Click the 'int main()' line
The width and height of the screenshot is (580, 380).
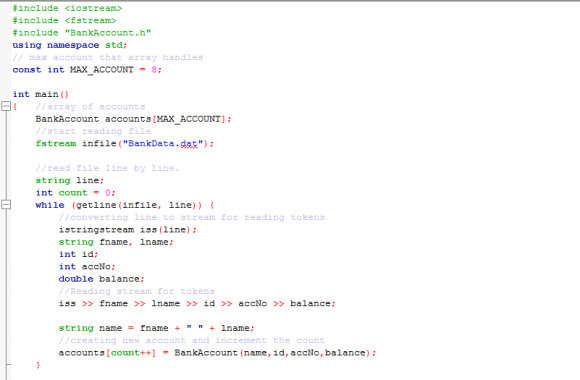pos(41,94)
